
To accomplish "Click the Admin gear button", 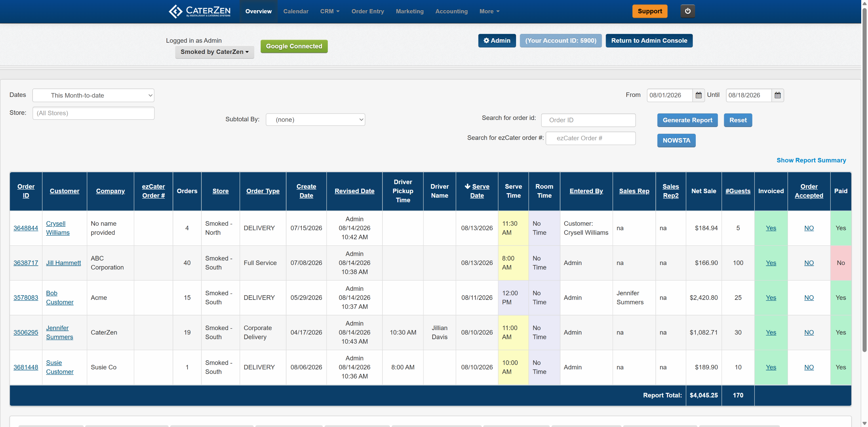I will (497, 41).
